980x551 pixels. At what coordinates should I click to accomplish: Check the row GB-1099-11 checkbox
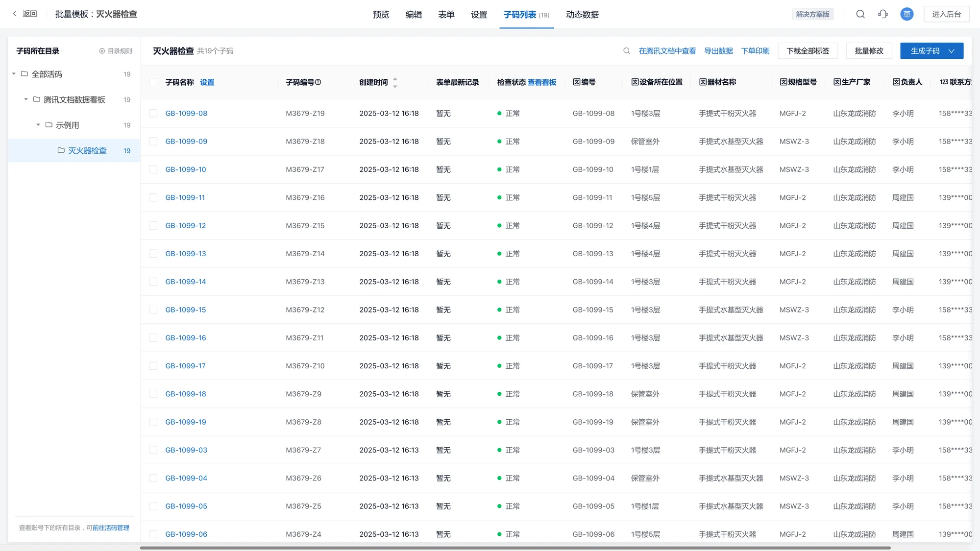point(153,197)
